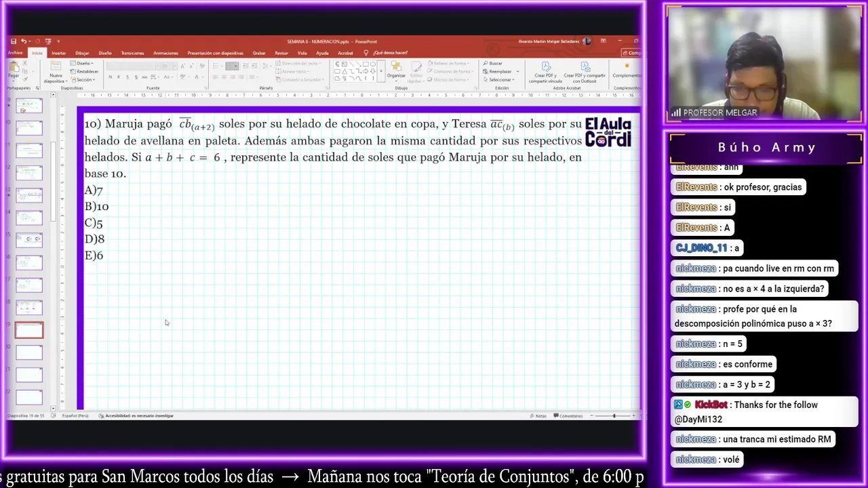Click the bullets list icon
Viewport: 868px width, 488px height.
[217, 66]
